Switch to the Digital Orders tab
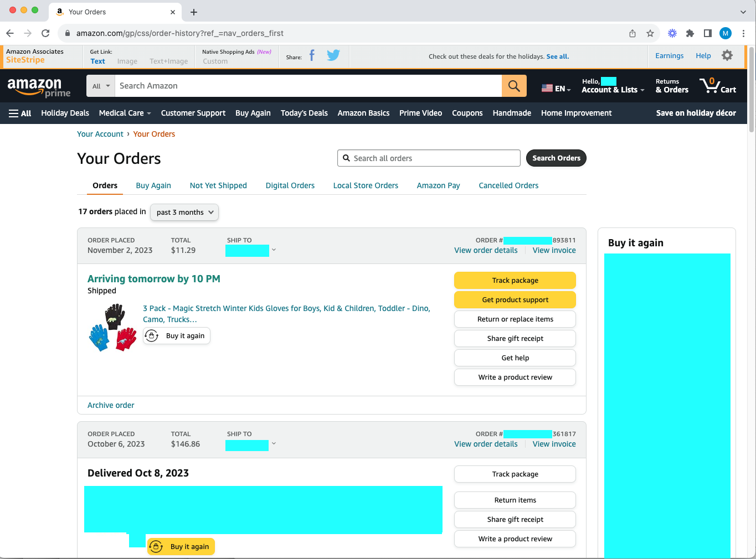The image size is (756, 559). coord(290,185)
